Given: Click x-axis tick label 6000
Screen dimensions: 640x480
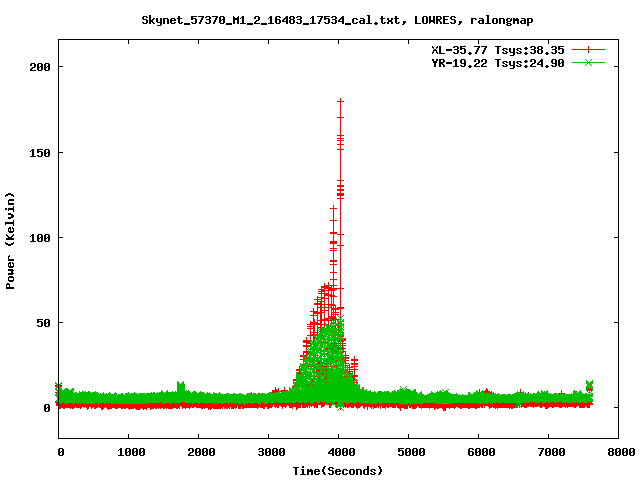Looking at the screenshot, I should [x=481, y=452].
